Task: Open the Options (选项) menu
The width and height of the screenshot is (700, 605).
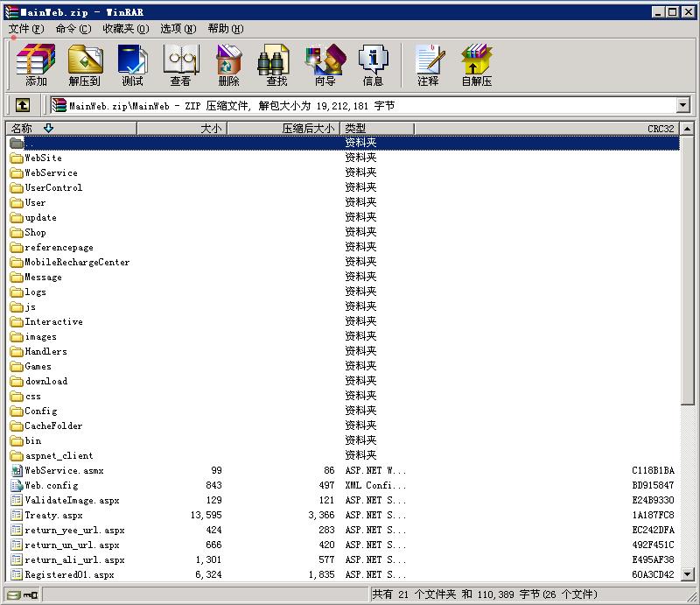Action: tap(178, 29)
